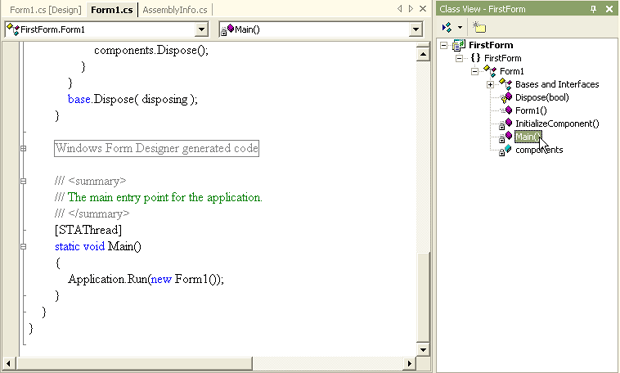620x373 pixels.
Task: Click the Main() private method icon
Action: click(506, 136)
